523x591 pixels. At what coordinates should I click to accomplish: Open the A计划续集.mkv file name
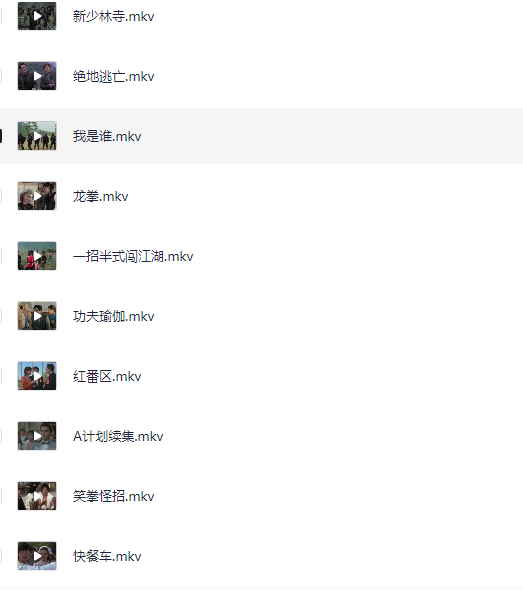coord(118,436)
